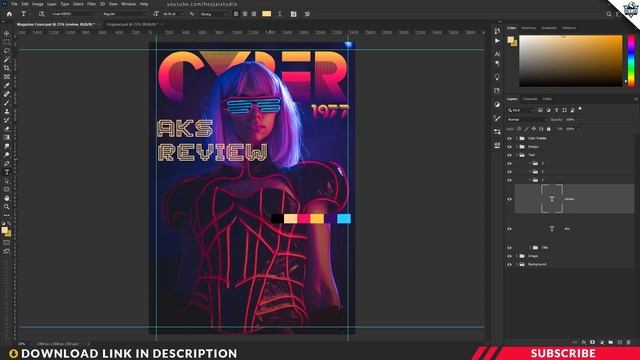Select the Zoom tool

click(x=7, y=207)
